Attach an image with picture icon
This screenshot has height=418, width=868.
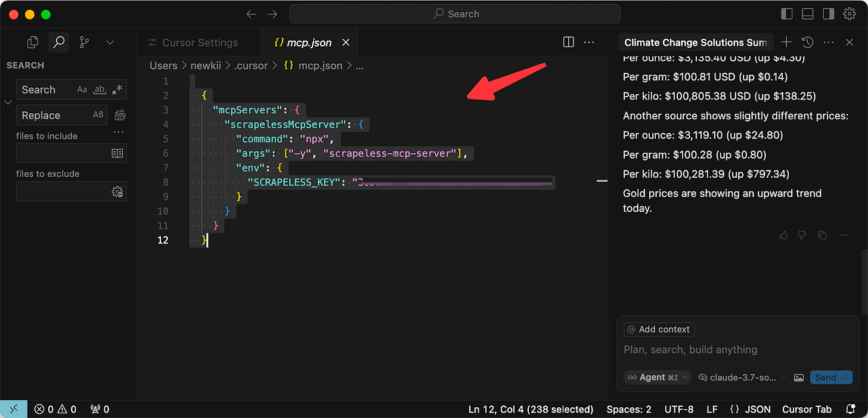click(799, 377)
